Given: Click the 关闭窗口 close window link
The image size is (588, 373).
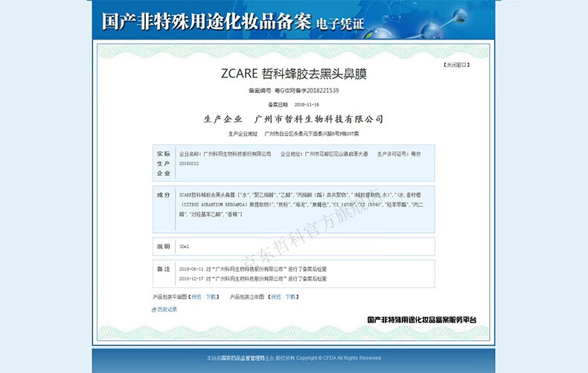Looking at the screenshot, I should [x=456, y=65].
